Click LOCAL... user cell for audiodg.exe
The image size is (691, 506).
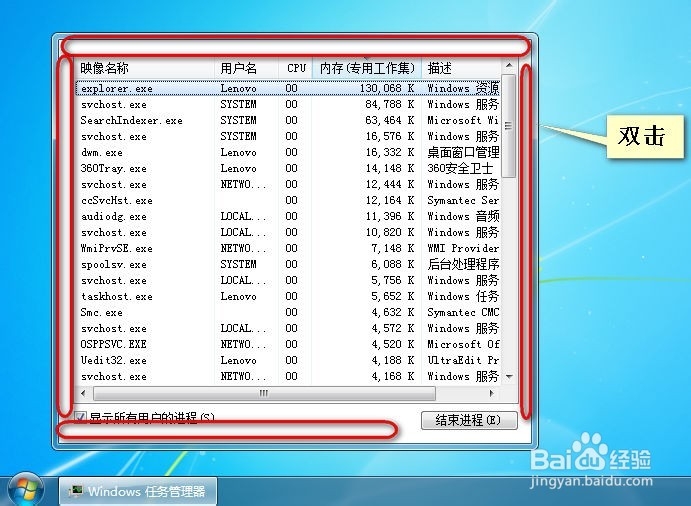[243, 216]
